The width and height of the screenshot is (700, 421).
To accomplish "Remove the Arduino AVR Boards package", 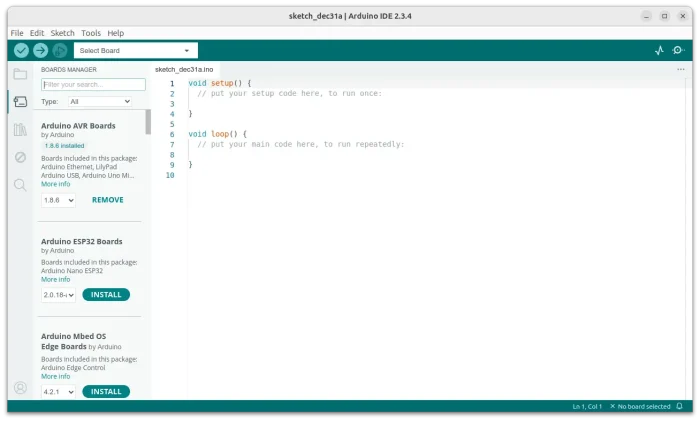I will click(108, 200).
